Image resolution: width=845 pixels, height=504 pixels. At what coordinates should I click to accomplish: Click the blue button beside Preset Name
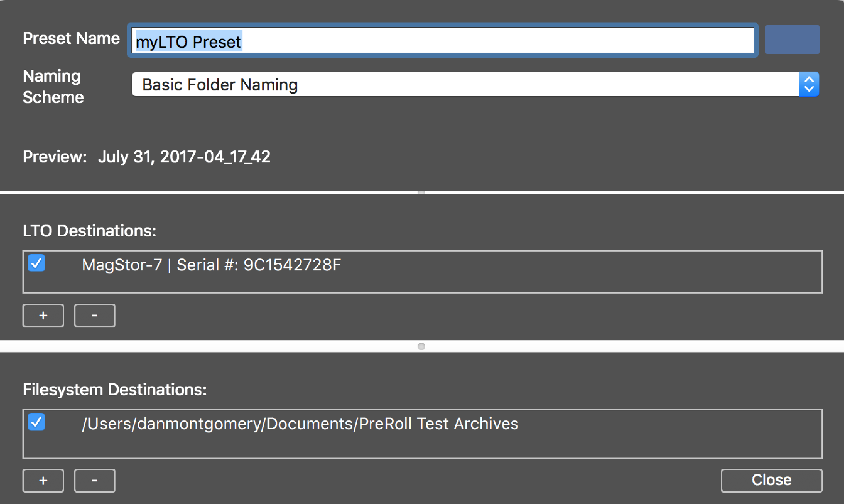[x=792, y=39]
